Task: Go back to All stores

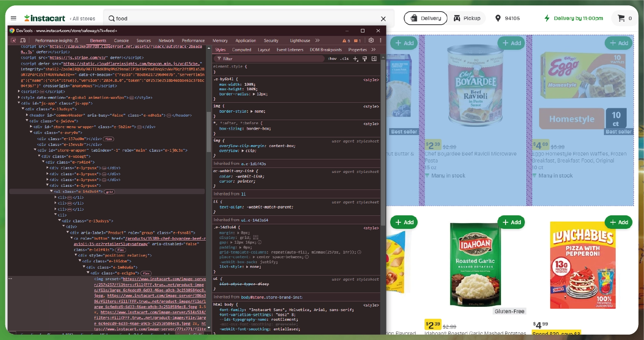Action: point(82,19)
